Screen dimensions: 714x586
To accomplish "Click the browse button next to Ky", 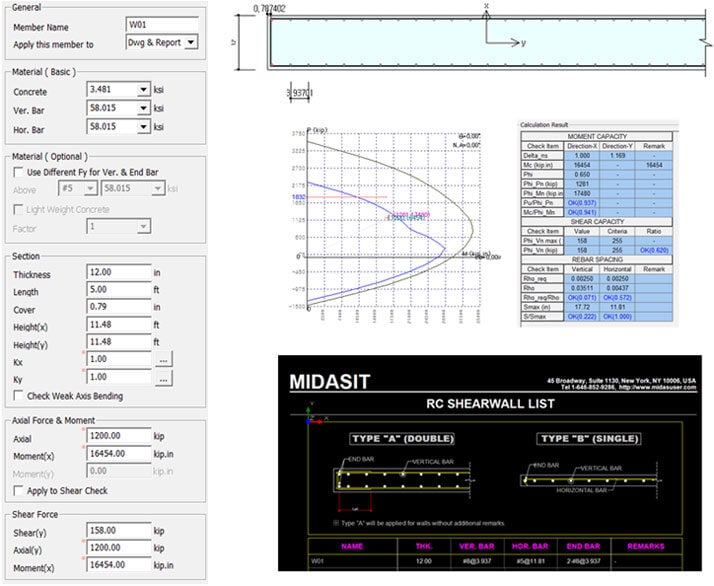I will [x=164, y=377].
